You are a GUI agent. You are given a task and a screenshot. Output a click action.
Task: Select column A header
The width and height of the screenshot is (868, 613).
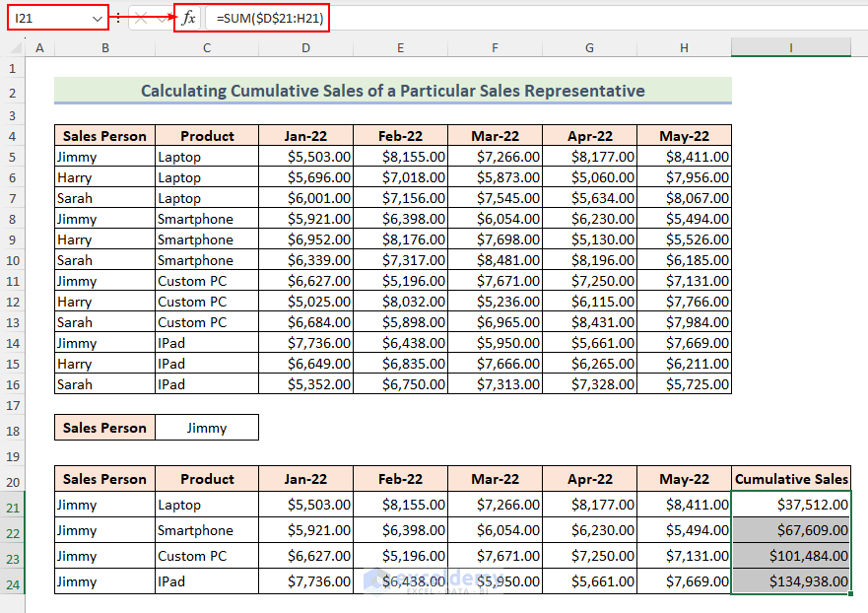coord(39,48)
